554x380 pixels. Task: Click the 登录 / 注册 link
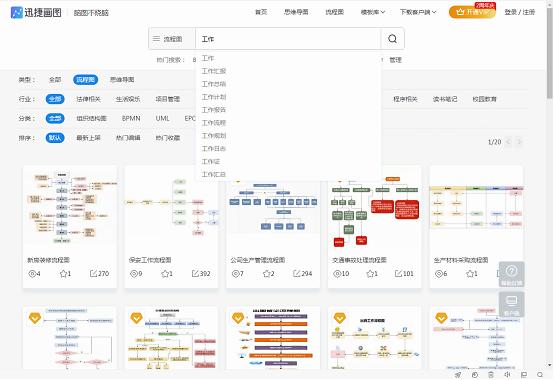[519, 12]
